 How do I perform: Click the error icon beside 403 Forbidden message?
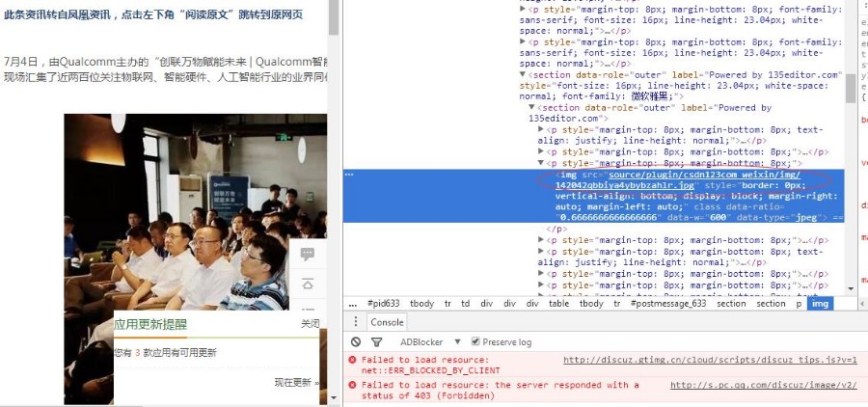[x=353, y=385]
